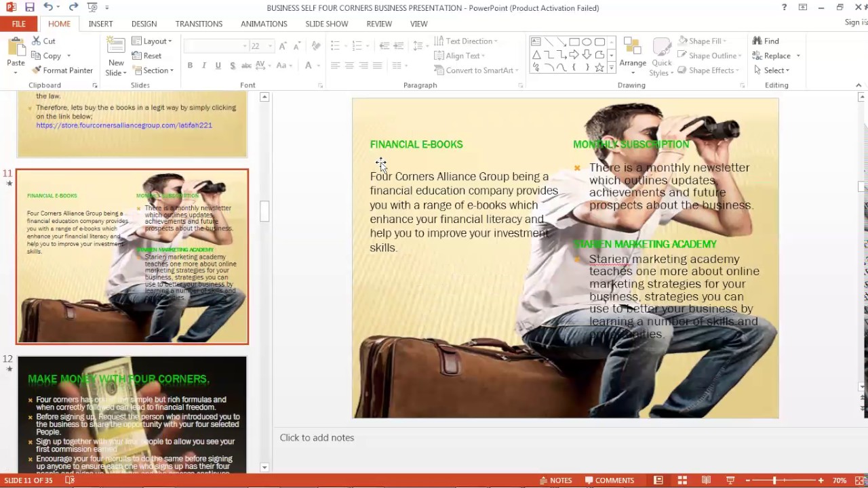Open the Layout dropdown

[x=153, y=41]
